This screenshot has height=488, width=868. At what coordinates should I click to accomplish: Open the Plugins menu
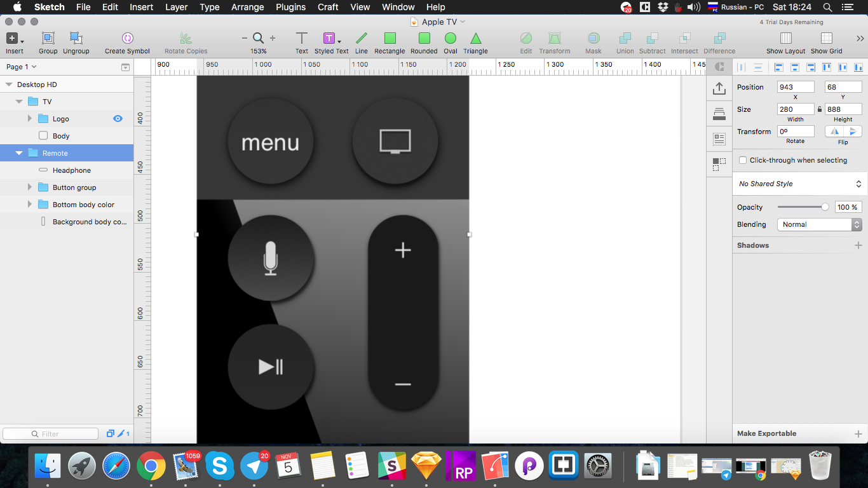(x=291, y=7)
